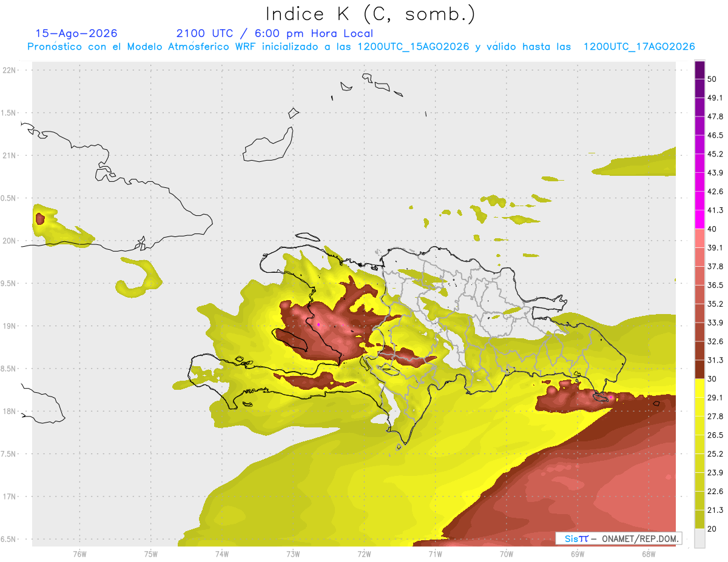Click the "22N" latitude label
728x562 pixels.
10,70
